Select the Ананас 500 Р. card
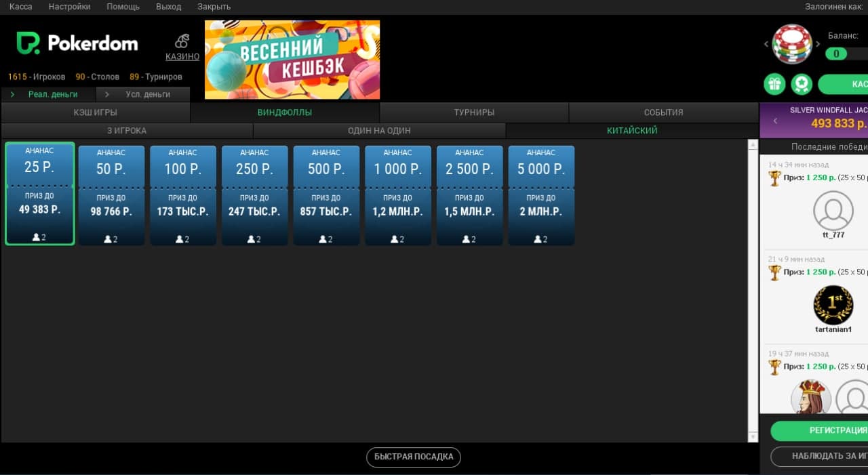Image resolution: width=868 pixels, height=475 pixels. coord(326,195)
